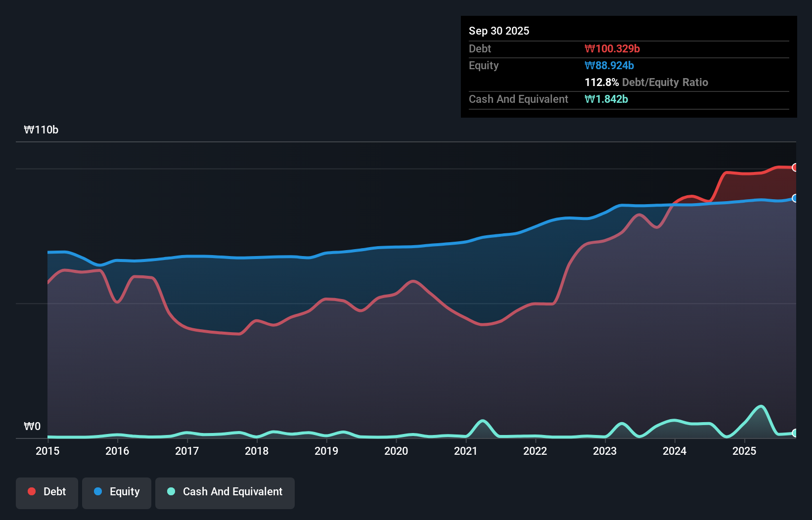
Task: Click the 2023 x-axis label
Action: 605,451
